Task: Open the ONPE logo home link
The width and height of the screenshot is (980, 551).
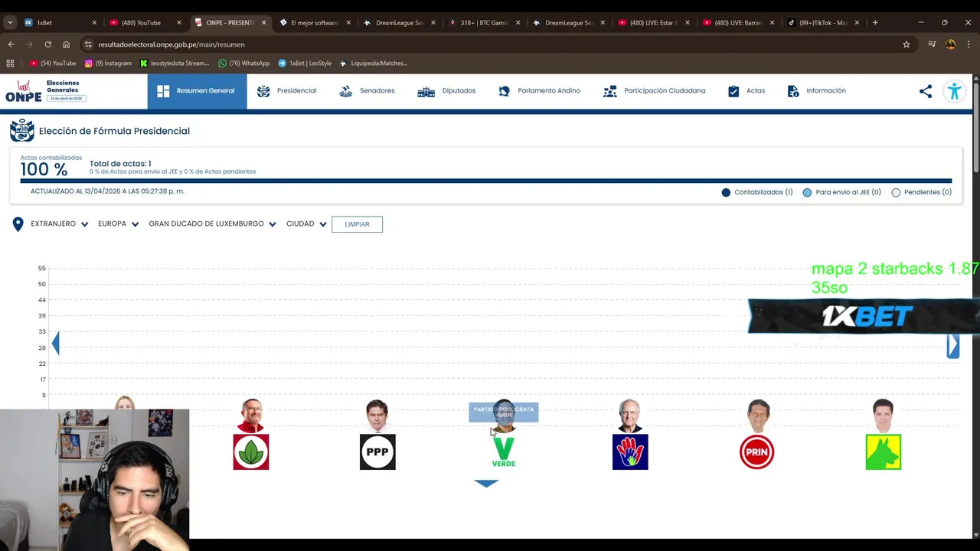Action: (x=45, y=90)
